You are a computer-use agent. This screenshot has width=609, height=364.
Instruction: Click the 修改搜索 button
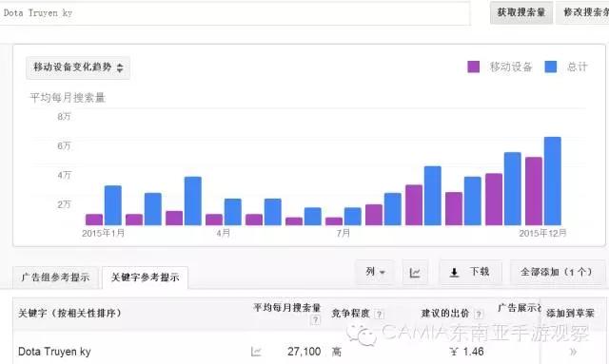tap(583, 12)
